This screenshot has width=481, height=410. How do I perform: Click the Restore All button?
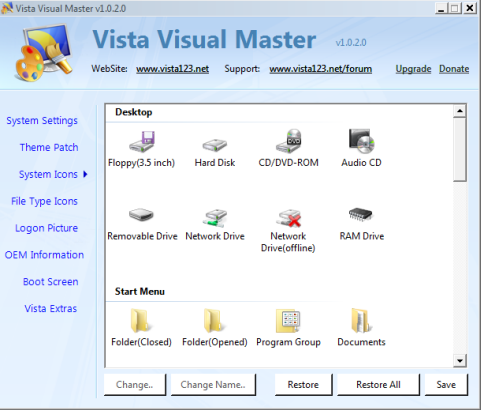378,385
